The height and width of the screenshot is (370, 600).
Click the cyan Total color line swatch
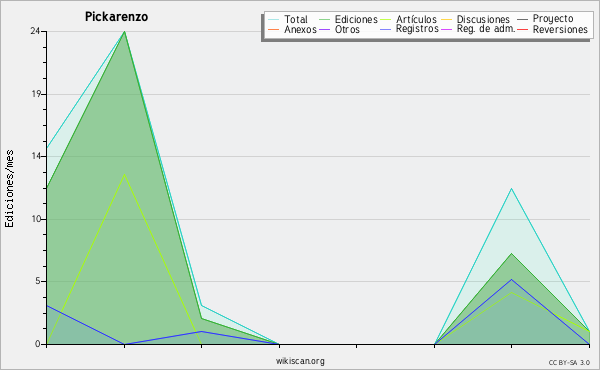point(274,20)
